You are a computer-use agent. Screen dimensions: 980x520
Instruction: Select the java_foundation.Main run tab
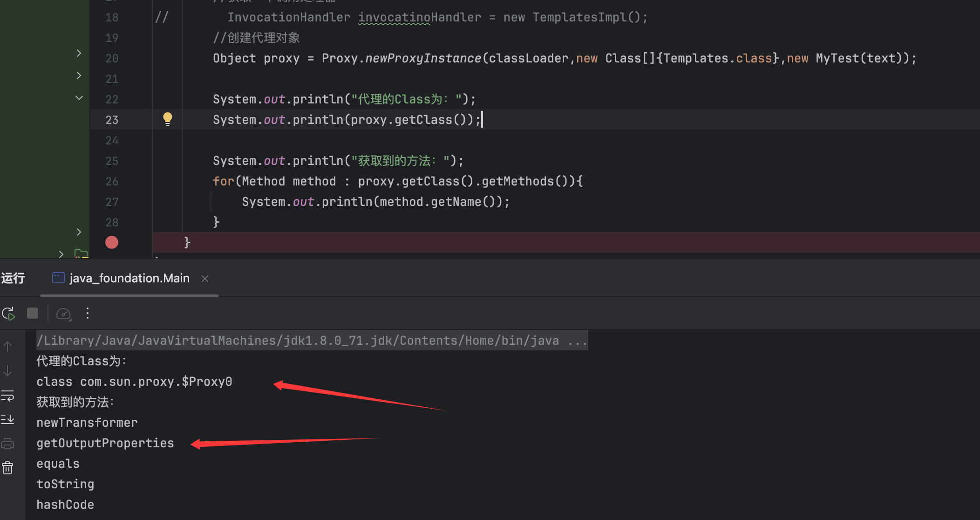pyautogui.click(x=129, y=278)
